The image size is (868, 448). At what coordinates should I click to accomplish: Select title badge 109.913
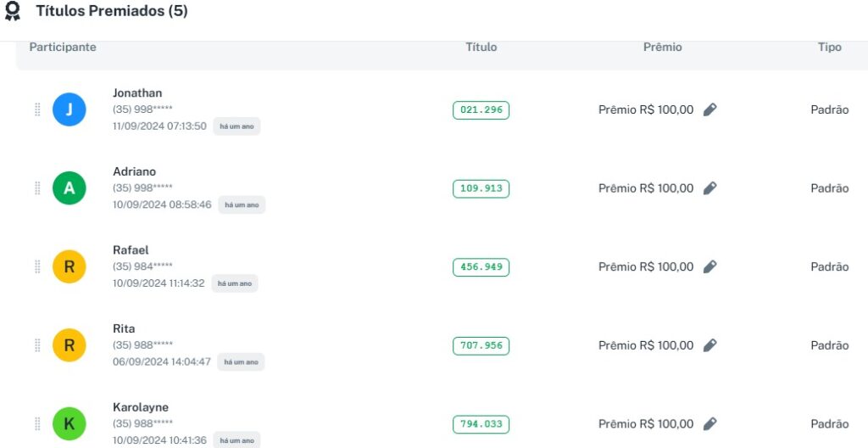481,188
